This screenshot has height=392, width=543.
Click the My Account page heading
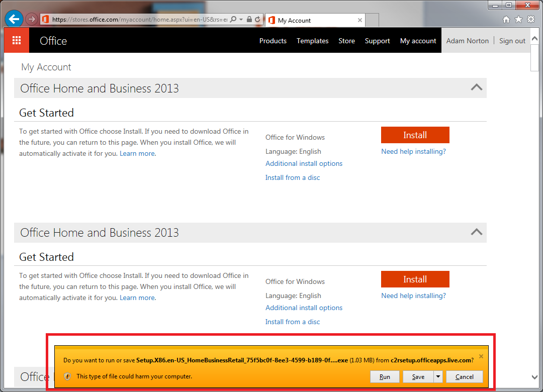pos(46,67)
